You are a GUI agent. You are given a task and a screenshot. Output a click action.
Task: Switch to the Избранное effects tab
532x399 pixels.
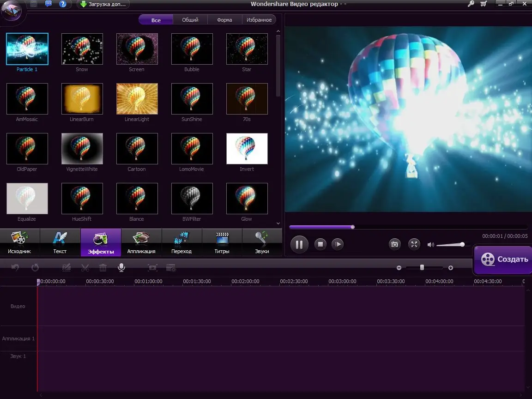point(259,19)
